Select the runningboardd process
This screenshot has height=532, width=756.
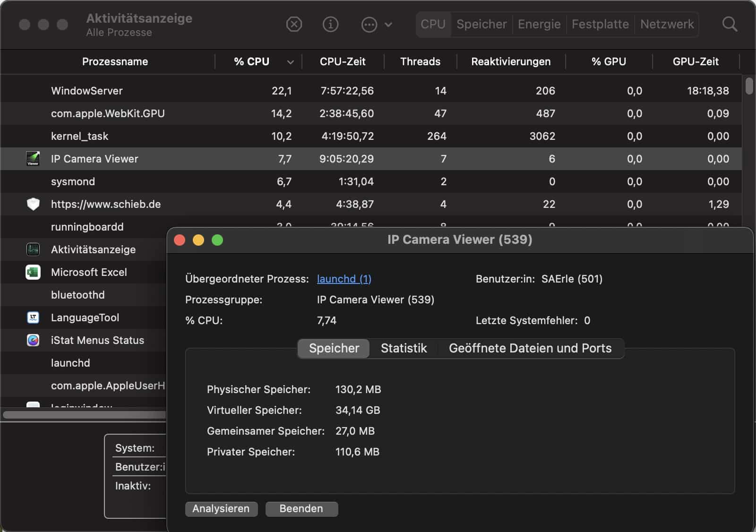point(87,227)
